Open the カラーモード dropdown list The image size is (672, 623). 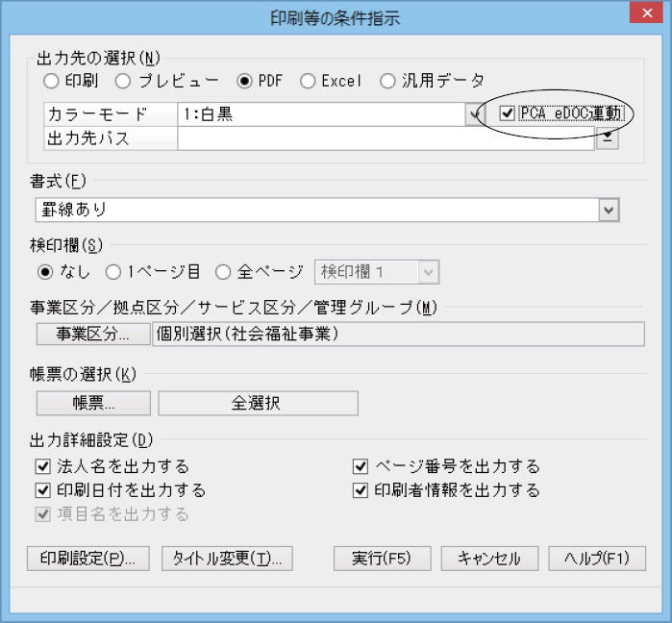473,114
